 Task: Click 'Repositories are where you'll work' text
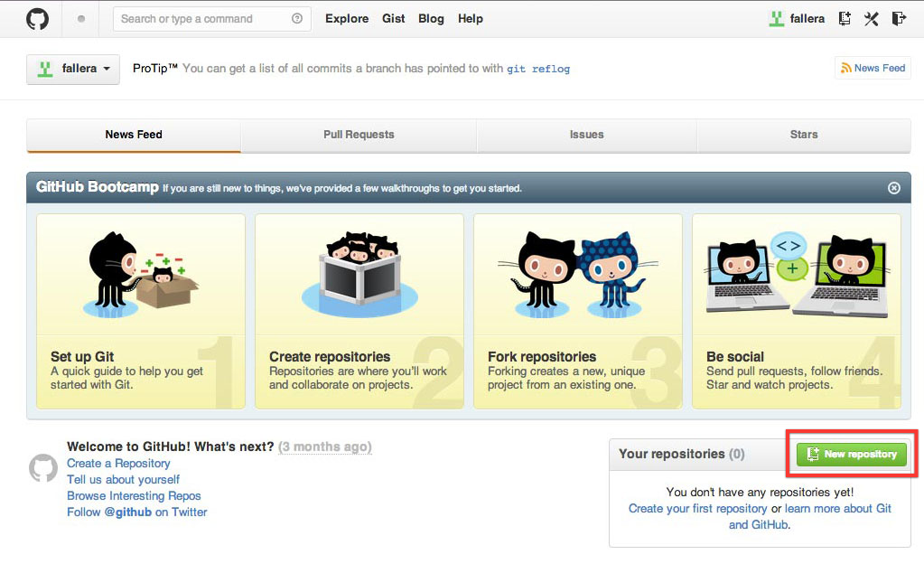click(358, 371)
